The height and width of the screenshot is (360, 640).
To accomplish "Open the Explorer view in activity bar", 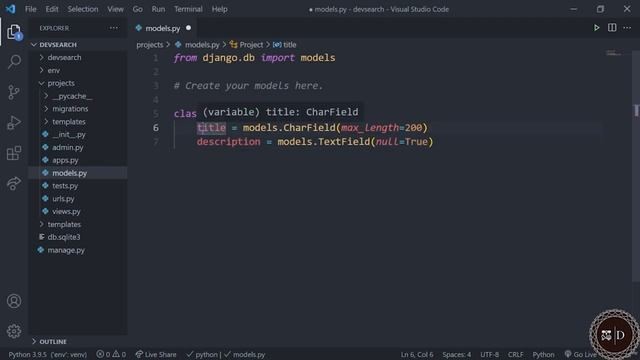I will (14, 32).
